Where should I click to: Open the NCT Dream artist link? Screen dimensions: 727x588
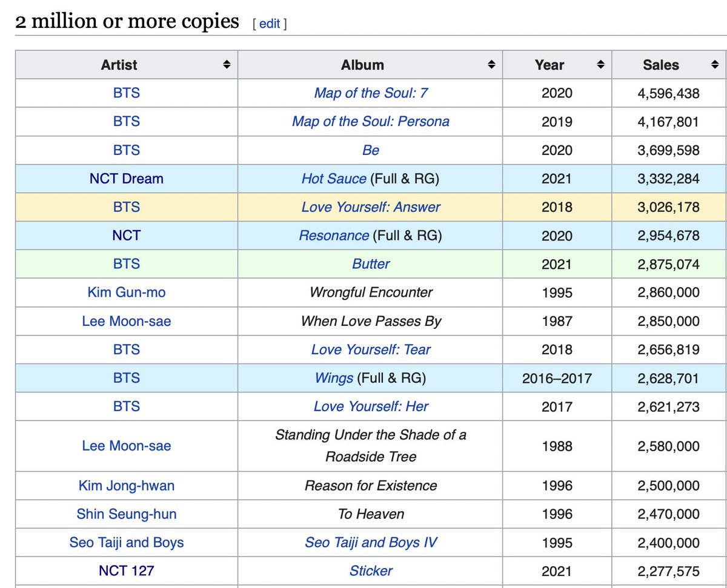click(x=127, y=179)
